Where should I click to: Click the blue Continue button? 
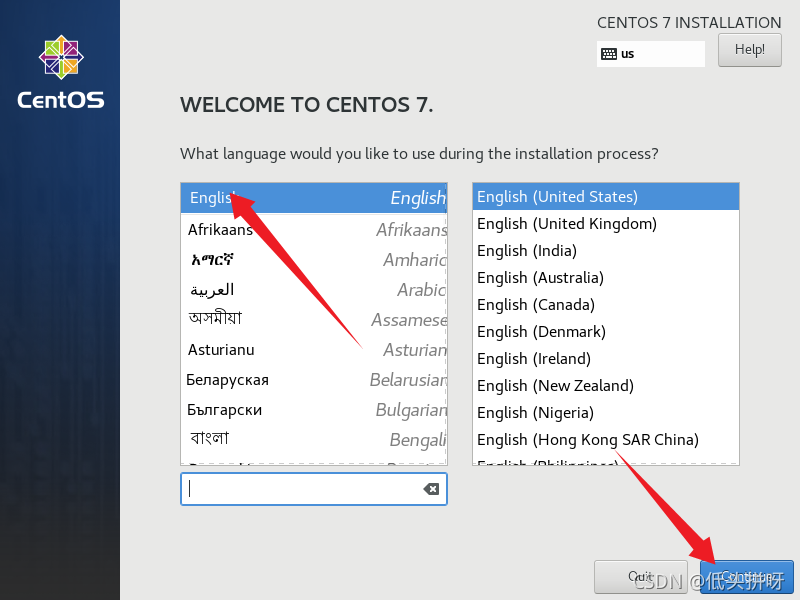[x=746, y=577]
